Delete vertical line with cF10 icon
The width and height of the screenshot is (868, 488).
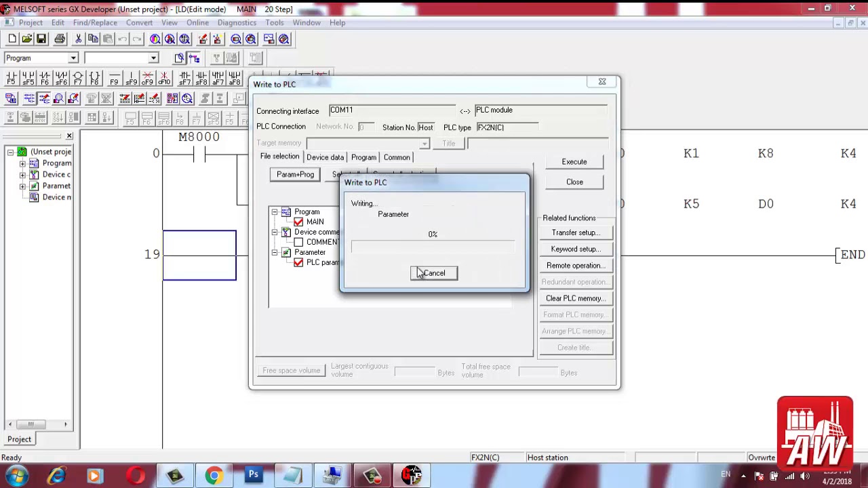pyautogui.click(x=164, y=79)
